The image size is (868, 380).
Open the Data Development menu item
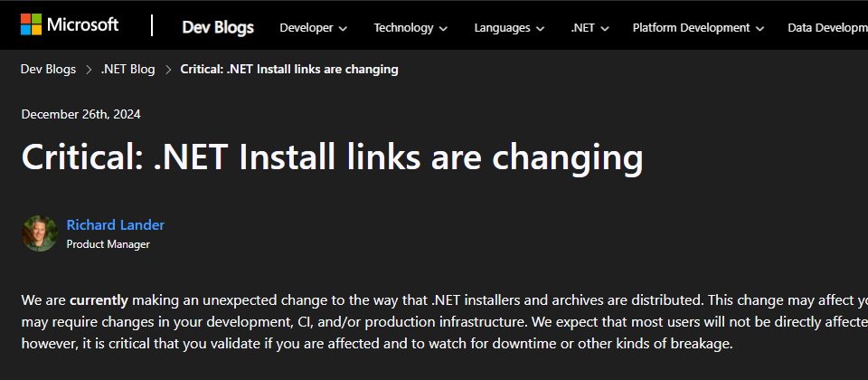pos(827,28)
